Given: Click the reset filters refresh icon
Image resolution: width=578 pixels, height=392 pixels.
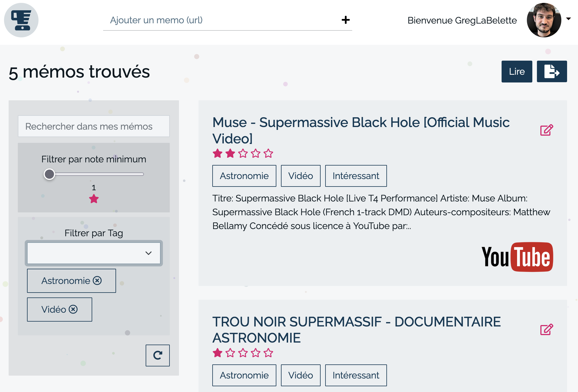Looking at the screenshot, I should (x=157, y=355).
